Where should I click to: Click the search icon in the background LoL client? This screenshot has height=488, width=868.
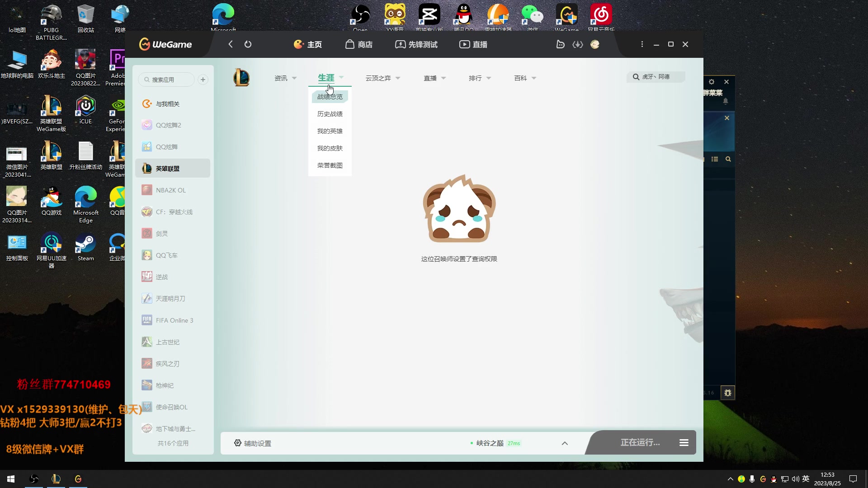point(728,159)
